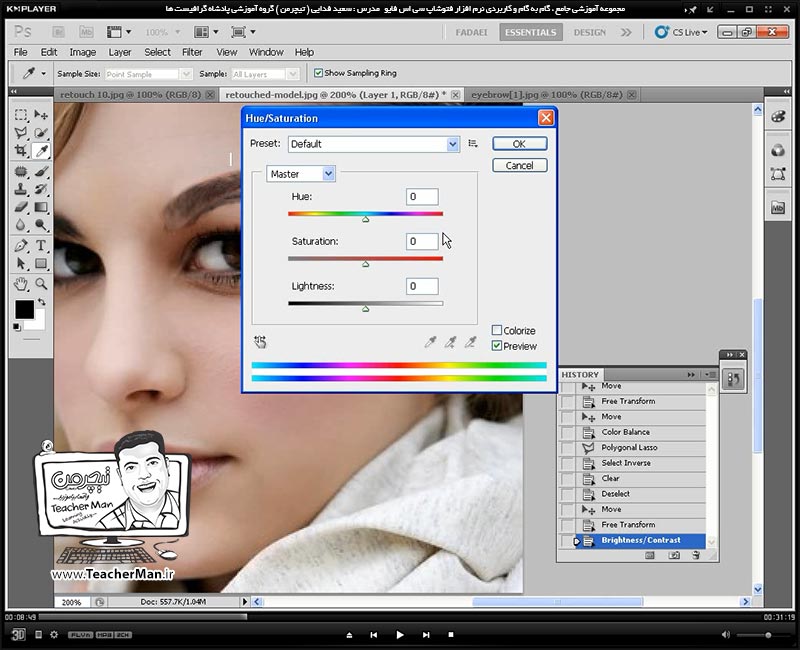Select the Rectangular Marquee tool
Image resolution: width=800 pixels, height=650 pixels.
click(21, 115)
